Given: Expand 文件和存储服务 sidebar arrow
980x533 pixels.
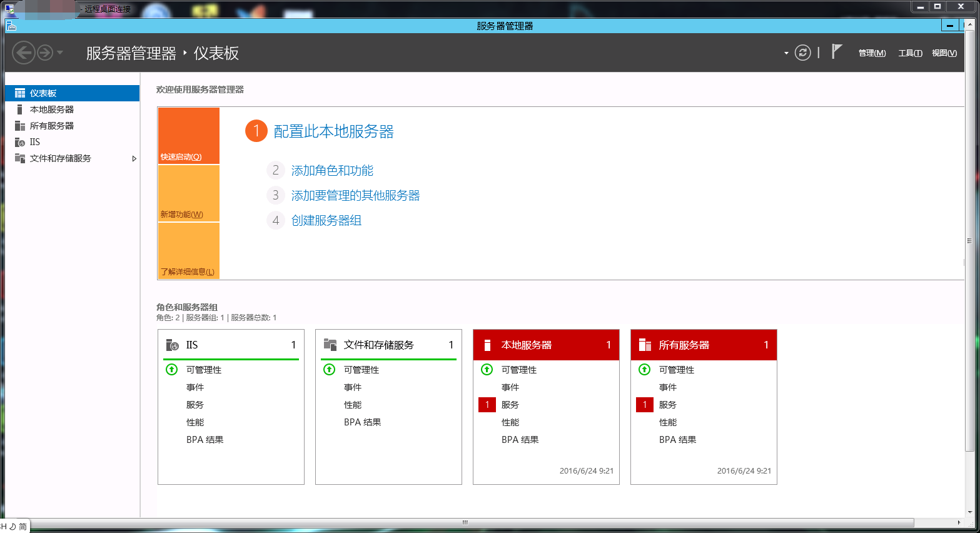Looking at the screenshot, I should [x=134, y=159].
